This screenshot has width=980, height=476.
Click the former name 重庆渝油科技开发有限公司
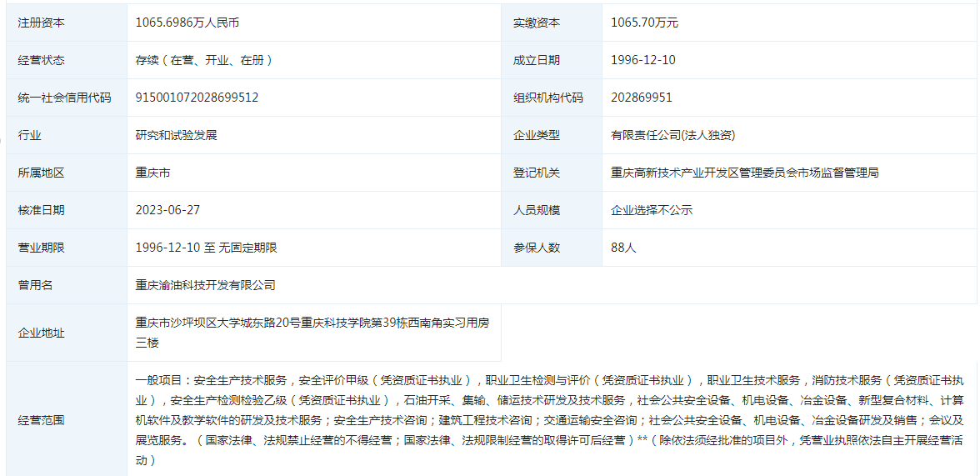(205, 285)
